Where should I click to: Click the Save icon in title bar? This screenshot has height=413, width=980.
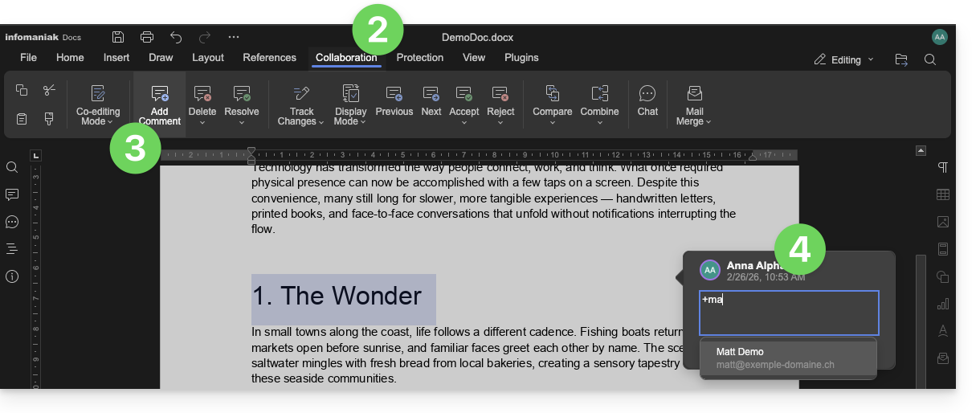pyautogui.click(x=118, y=37)
